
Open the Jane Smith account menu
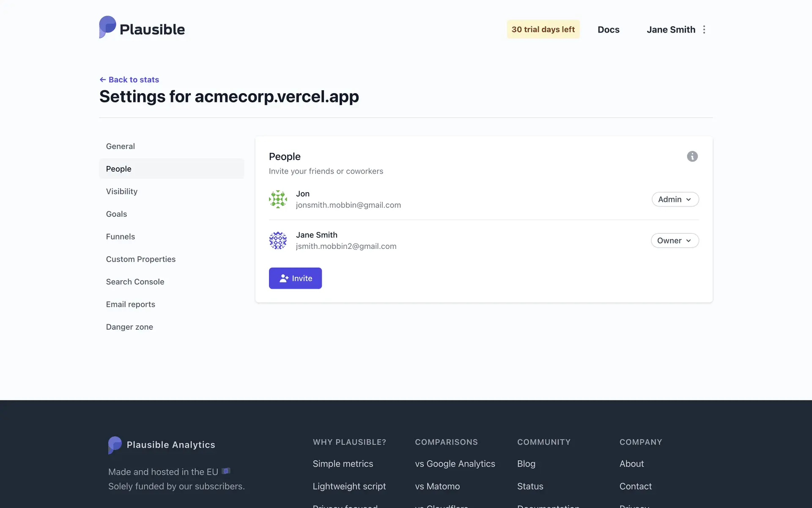671,30
